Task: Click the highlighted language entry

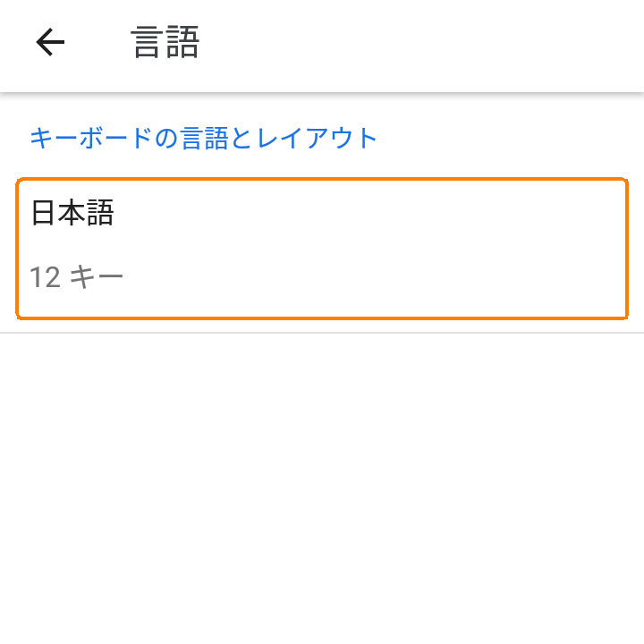Action: 322,249
